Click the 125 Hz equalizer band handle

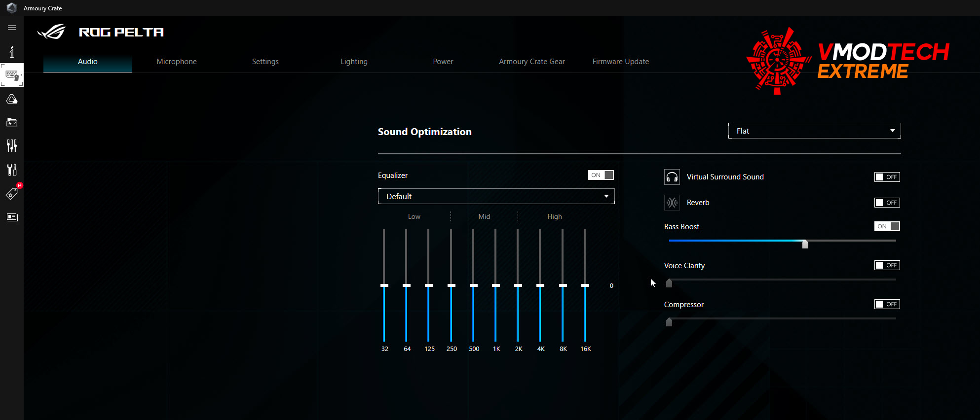429,285
